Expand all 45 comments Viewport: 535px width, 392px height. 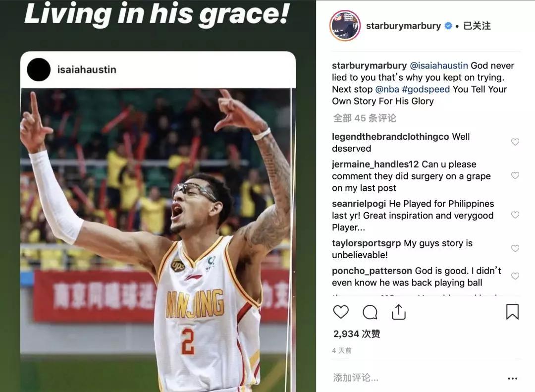point(365,118)
